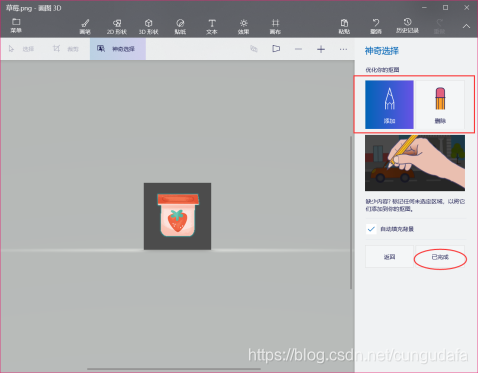Viewport: 478px width, 374px height.
Task: Choose the 选择 Select arrow tool
Action: click(21, 49)
